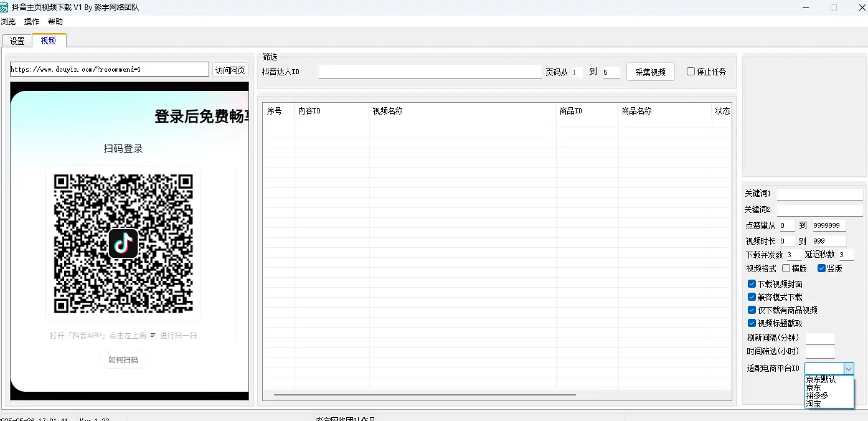Click the 内容ID column header
Viewport: 868px width, 421px height.
tap(332, 111)
